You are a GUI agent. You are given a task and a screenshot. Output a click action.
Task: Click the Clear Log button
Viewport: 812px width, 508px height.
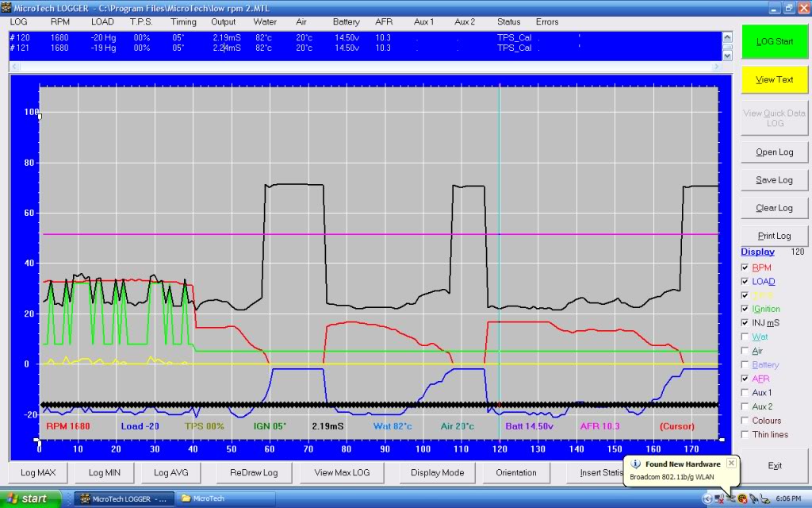pos(774,208)
